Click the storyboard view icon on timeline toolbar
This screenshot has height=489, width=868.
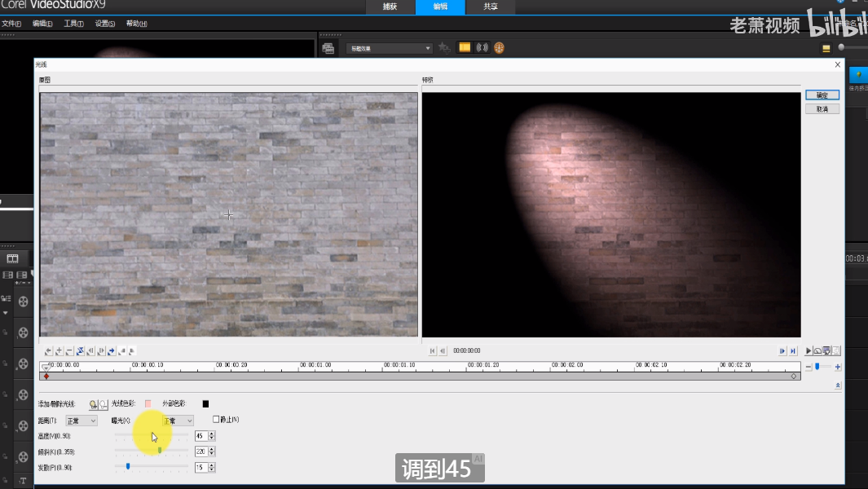(x=12, y=258)
